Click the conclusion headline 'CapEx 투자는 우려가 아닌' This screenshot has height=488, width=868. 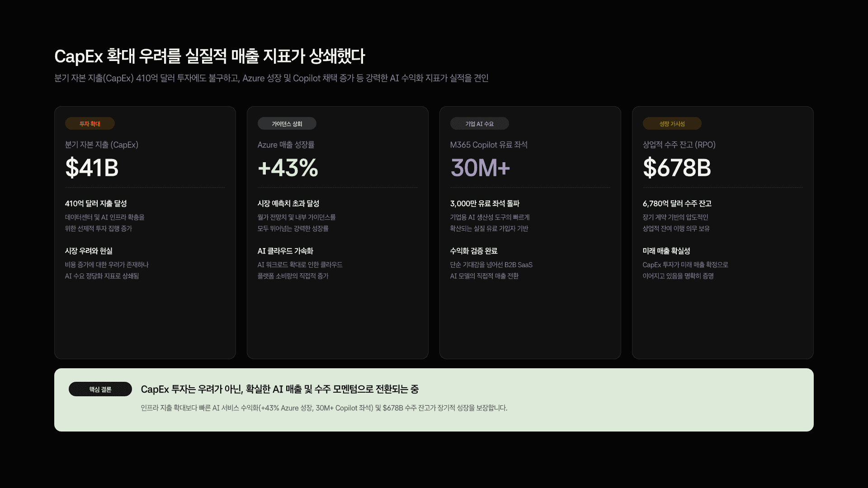point(280,389)
